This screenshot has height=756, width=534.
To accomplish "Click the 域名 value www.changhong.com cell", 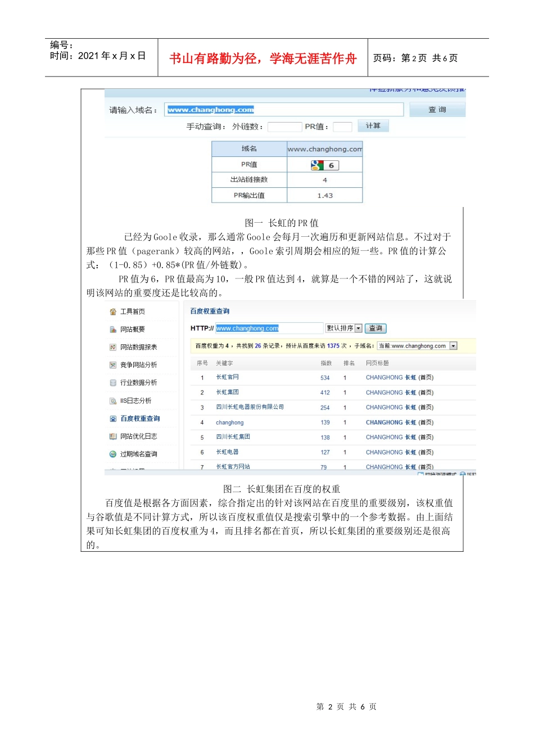I will [x=325, y=149].
